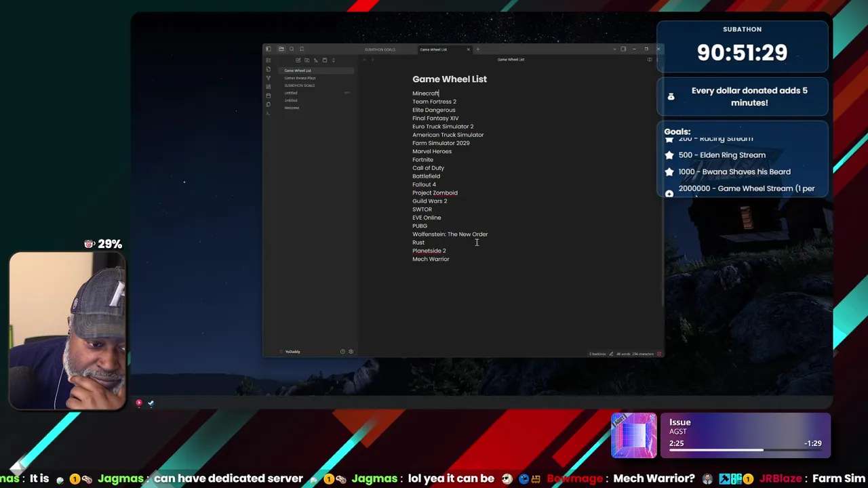Open the command palette ribbon icon
The image size is (868, 488).
[269, 113]
